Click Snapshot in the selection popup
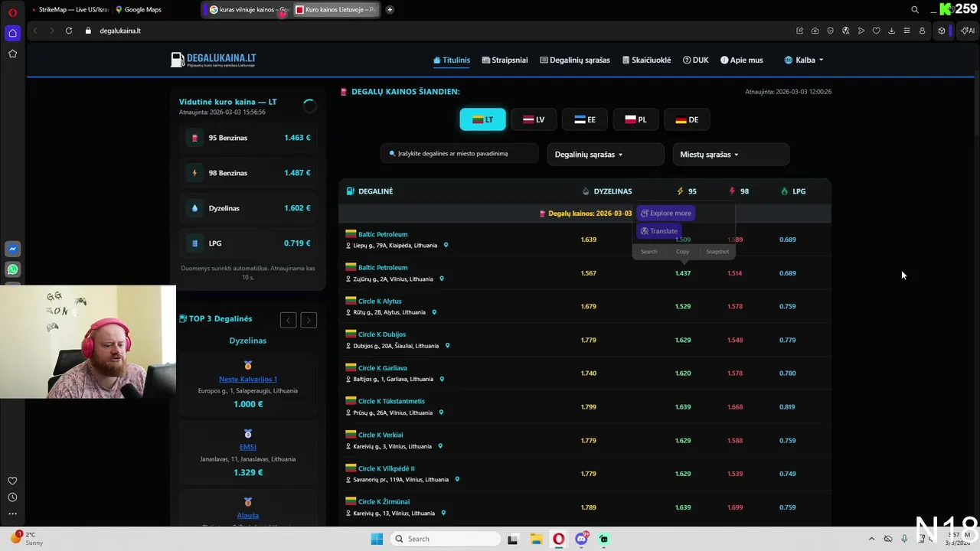Viewport: 980px width, 551px height. [x=717, y=252]
